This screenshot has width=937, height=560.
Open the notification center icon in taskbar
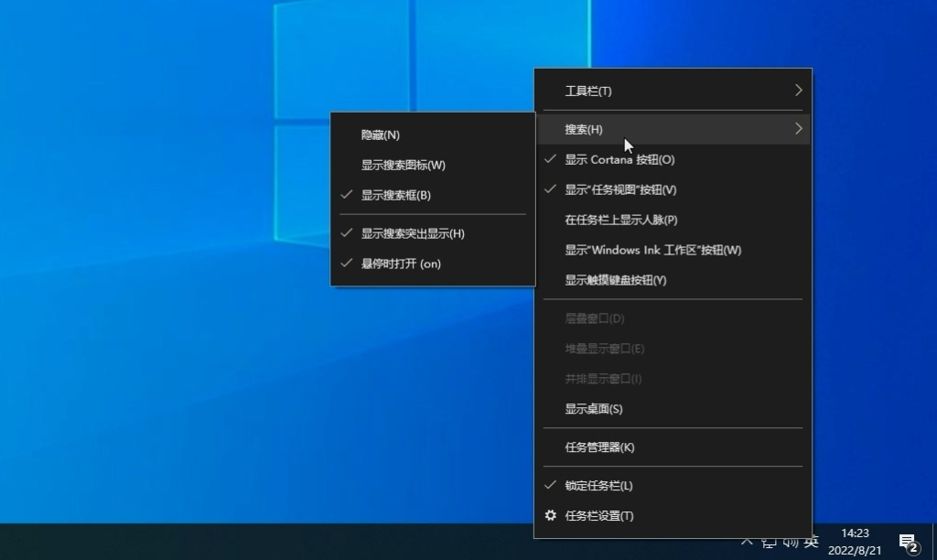click(x=908, y=542)
